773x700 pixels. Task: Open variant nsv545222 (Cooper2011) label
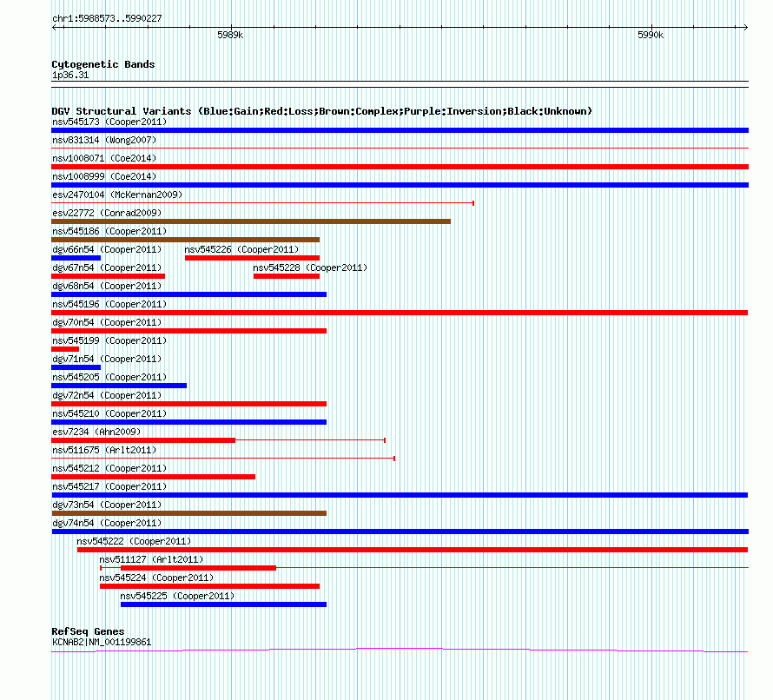click(134, 541)
